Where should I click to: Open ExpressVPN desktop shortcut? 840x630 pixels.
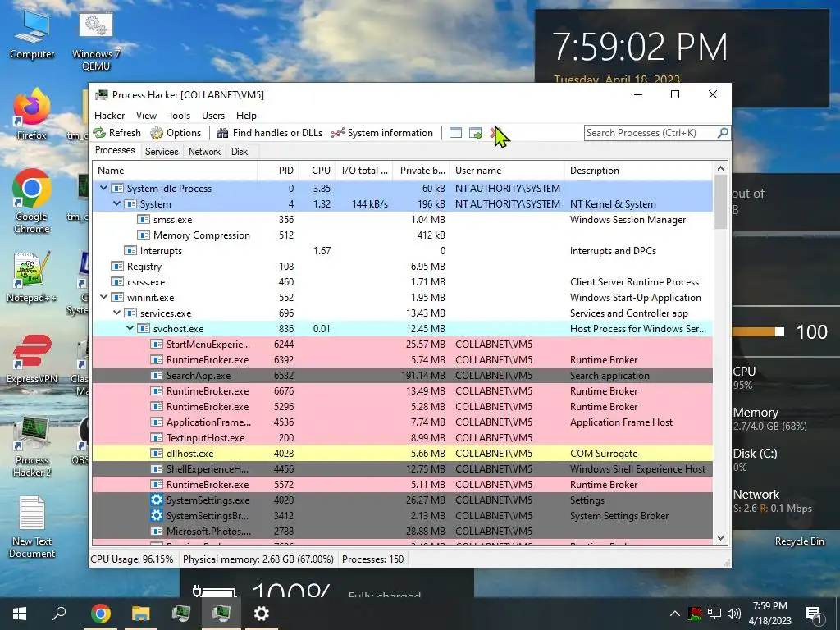32,359
